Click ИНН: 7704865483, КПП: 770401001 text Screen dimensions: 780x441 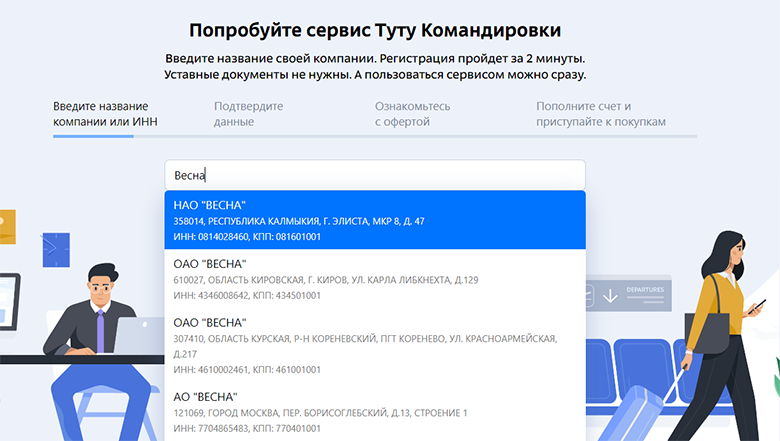click(247, 428)
